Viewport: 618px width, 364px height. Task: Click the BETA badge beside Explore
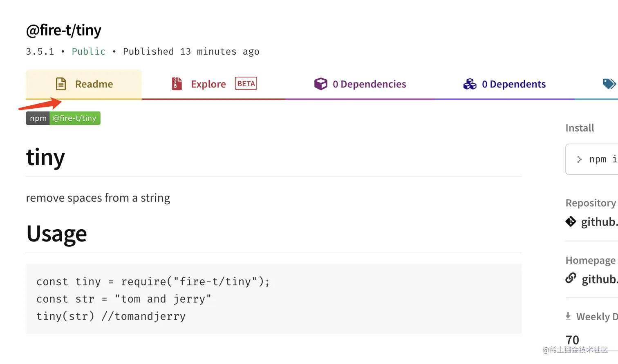[x=246, y=84]
